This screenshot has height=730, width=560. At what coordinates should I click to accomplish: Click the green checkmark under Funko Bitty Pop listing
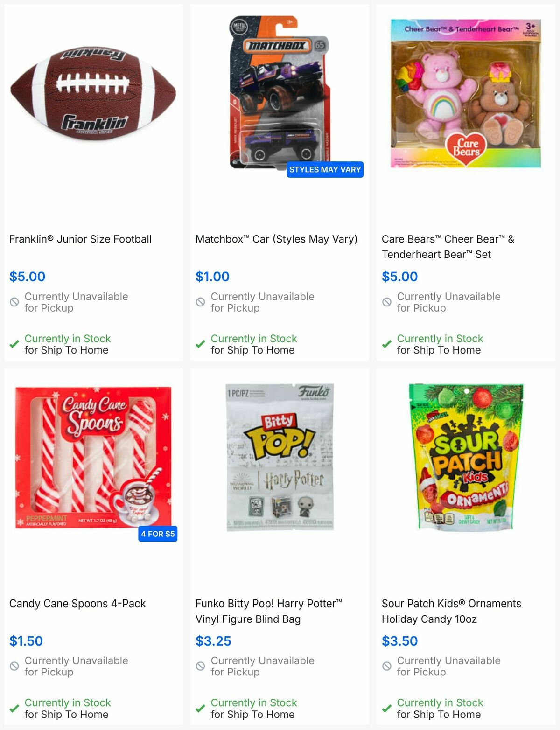pyautogui.click(x=201, y=708)
